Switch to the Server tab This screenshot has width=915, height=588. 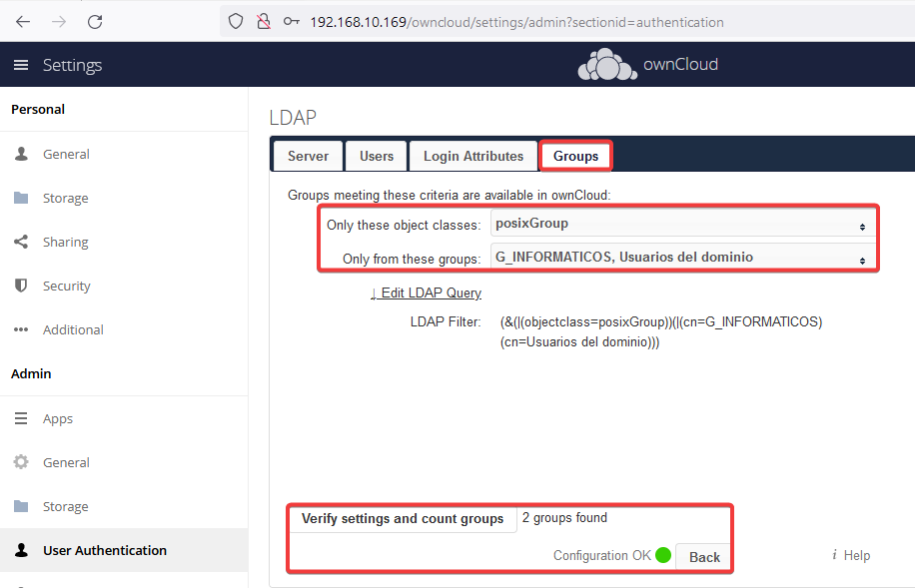click(x=308, y=156)
